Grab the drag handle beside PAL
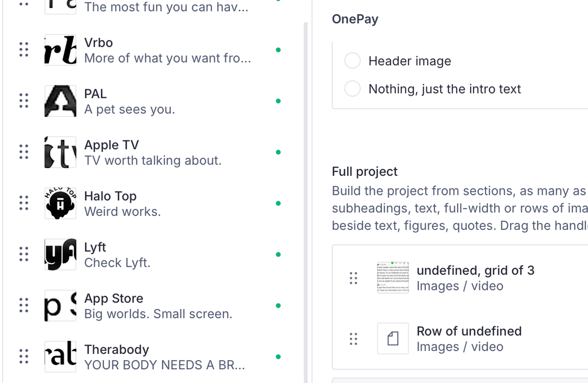 point(24,101)
